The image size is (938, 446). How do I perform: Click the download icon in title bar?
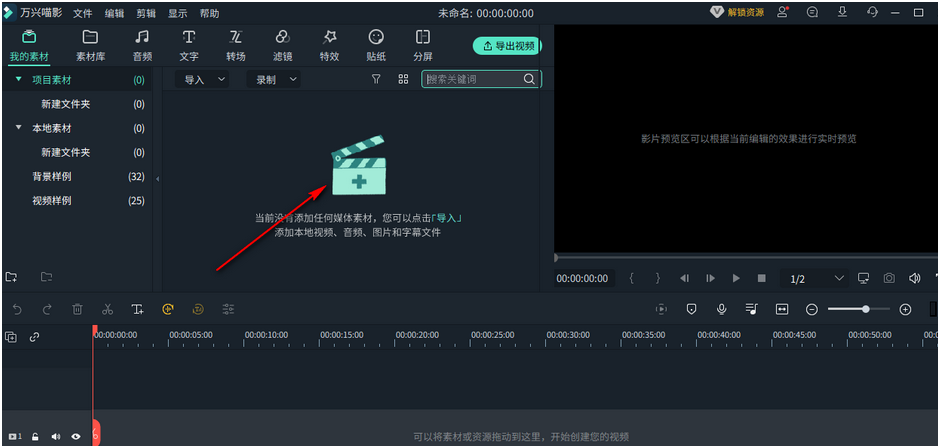[x=842, y=12]
